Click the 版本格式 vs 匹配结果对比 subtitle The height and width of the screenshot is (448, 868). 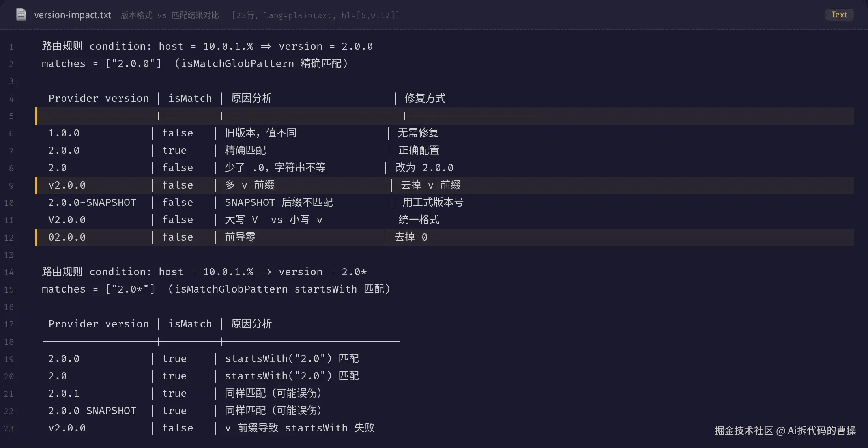[170, 15]
